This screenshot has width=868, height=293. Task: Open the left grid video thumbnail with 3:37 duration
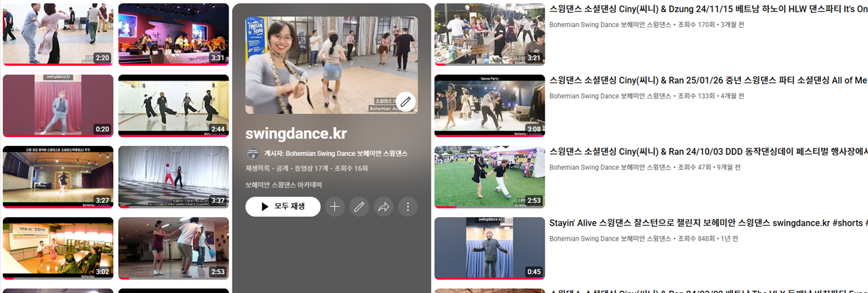(174, 177)
